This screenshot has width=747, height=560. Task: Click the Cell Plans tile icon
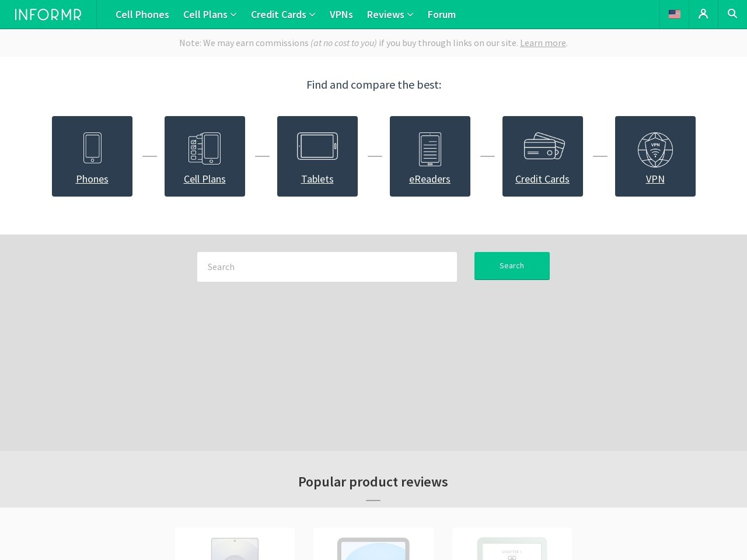click(x=205, y=148)
